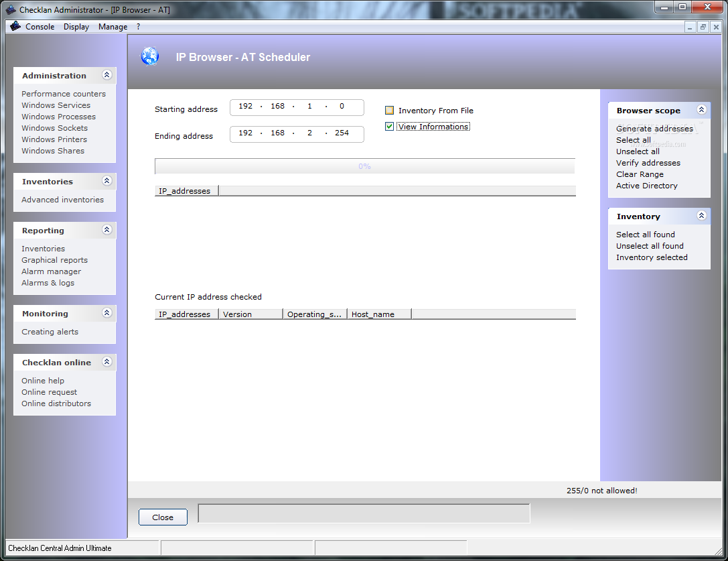Click last octet 254 of Ending address

(342, 133)
